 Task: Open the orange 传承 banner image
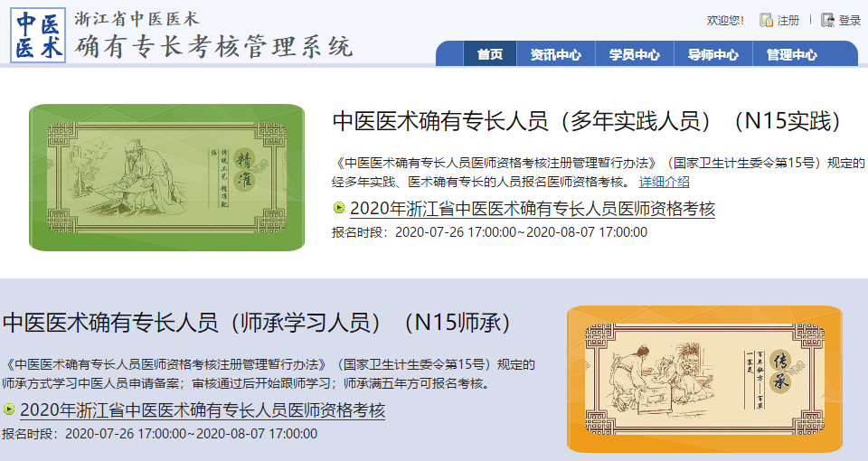704,379
